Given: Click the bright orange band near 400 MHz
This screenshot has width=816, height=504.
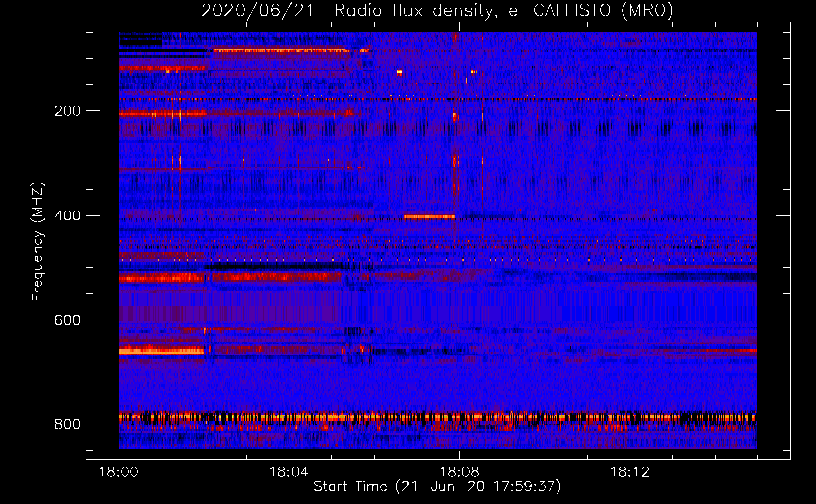Looking at the screenshot, I should click(430, 216).
